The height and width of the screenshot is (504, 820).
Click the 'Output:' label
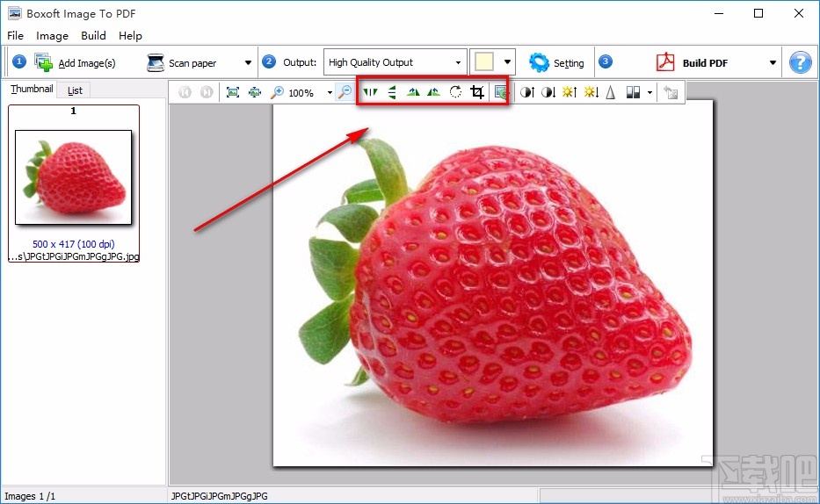pos(300,62)
